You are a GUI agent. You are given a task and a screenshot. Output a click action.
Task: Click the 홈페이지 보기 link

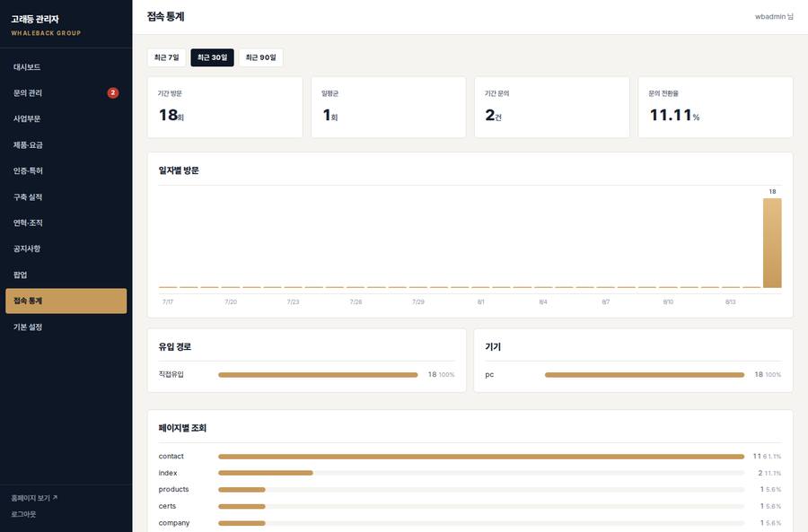(34, 498)
